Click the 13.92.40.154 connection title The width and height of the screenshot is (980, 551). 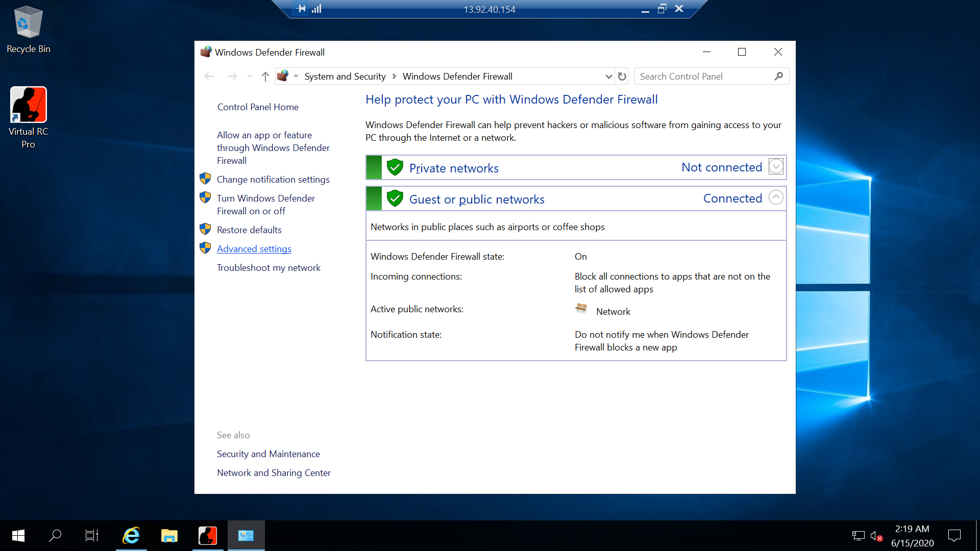click(489, 9)
